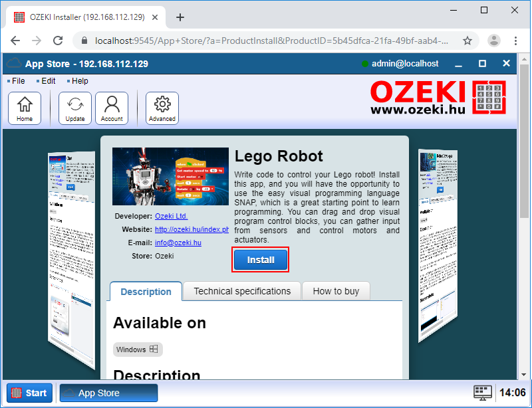Click the browser address bar URL

pyautogui.click(x=271, y=41)
